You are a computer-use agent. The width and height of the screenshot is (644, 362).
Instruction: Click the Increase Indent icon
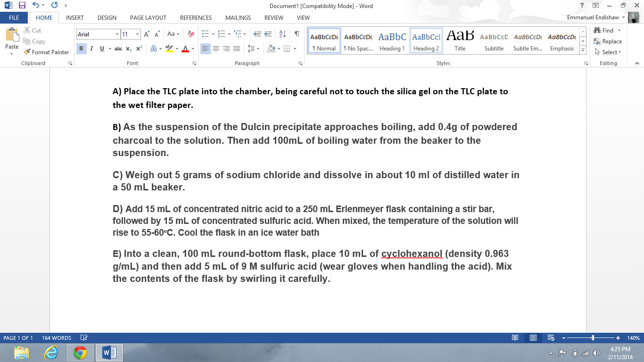pos(268,34)
